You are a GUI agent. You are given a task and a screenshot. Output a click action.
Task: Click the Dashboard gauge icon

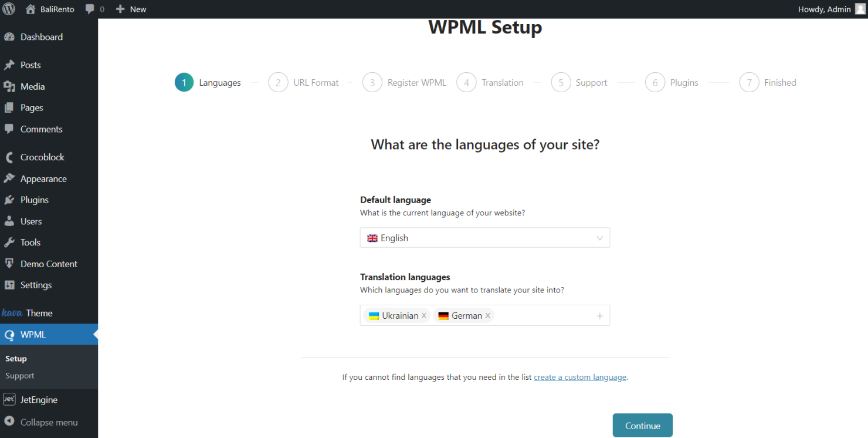click(9, 36)
